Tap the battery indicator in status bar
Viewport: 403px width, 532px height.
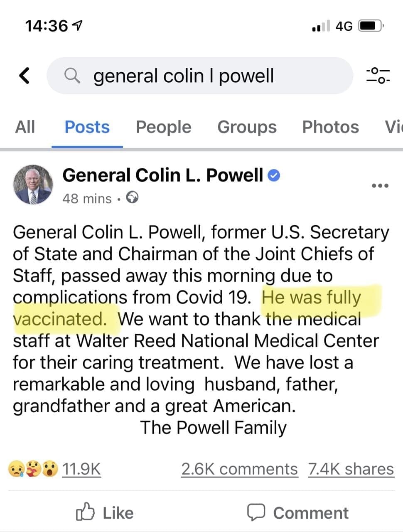pos(369,26)
